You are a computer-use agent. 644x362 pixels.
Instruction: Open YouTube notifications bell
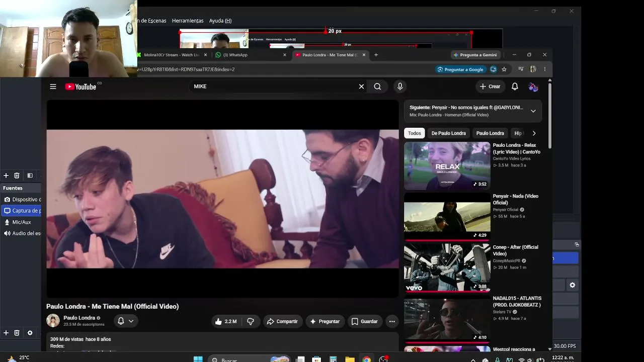(x=515, y=86)
